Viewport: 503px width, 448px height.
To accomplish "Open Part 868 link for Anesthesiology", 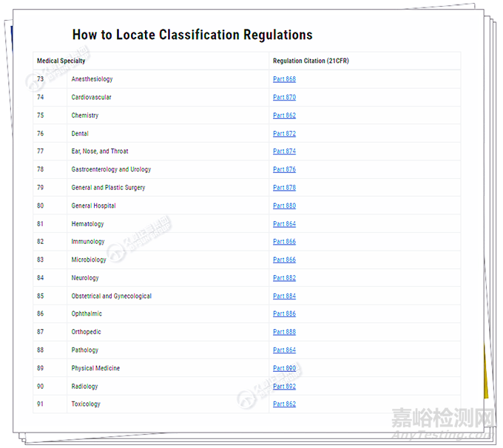I will (284, 79).
